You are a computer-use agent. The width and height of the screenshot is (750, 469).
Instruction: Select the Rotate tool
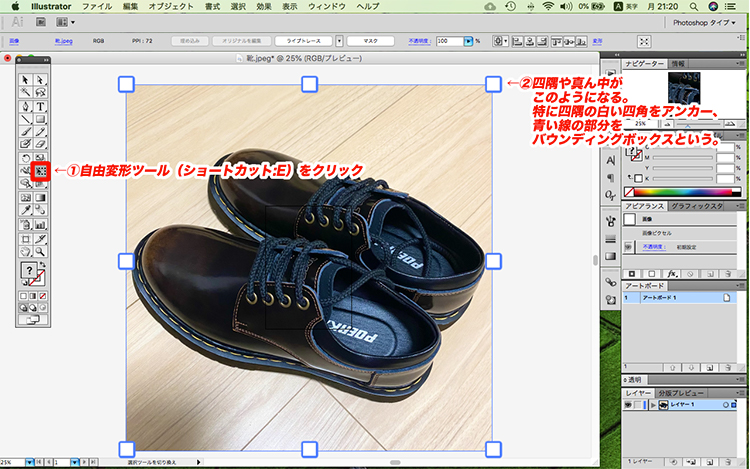coord(27,159)
